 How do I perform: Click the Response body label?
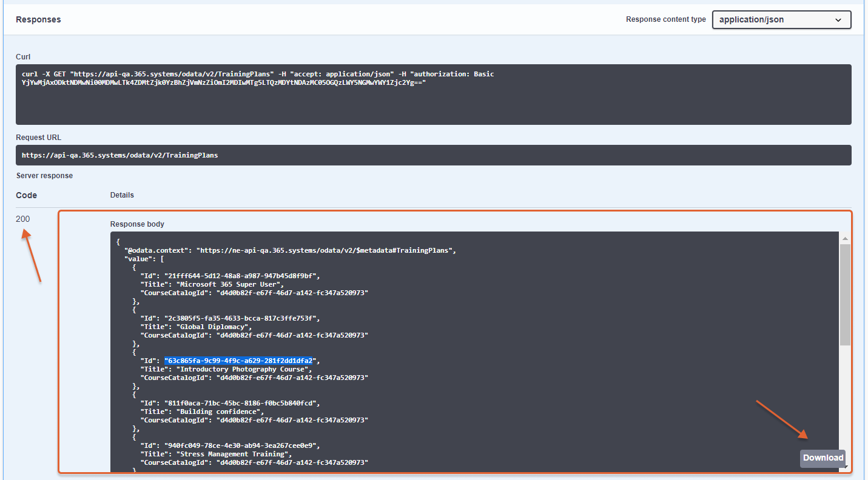coord(137,224)
